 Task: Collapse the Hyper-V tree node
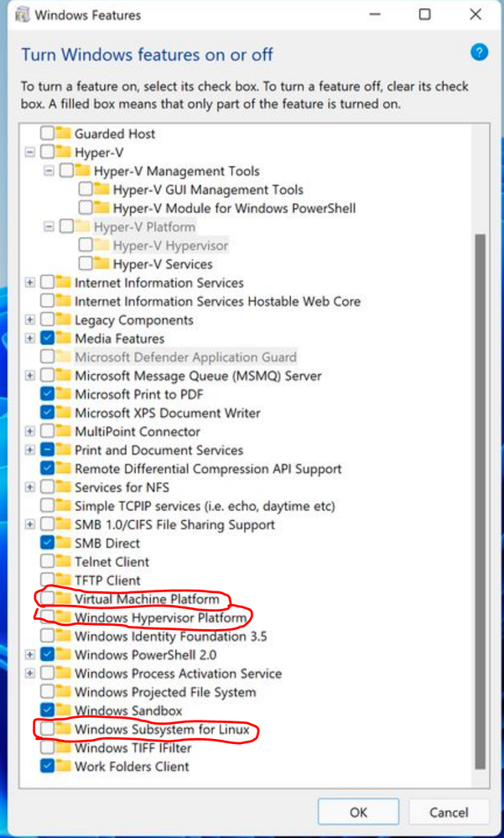pyautogui.click(x=30, y=153)
